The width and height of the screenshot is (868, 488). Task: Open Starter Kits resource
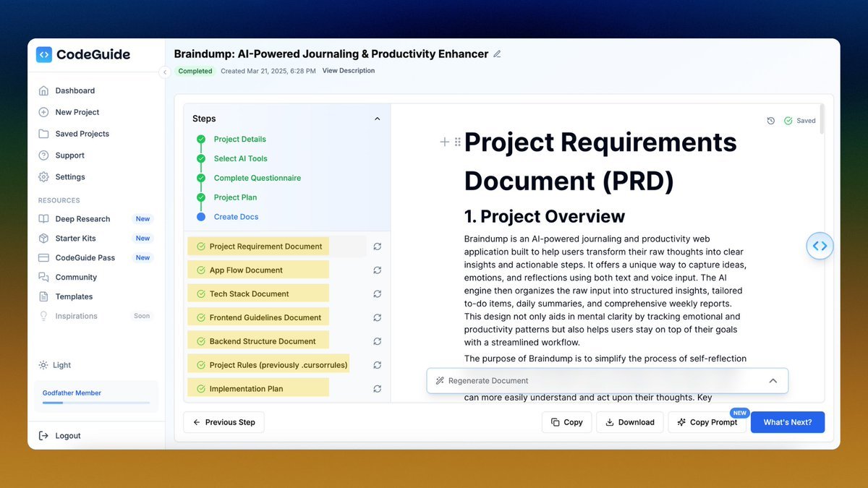click(x=75, y=239)
